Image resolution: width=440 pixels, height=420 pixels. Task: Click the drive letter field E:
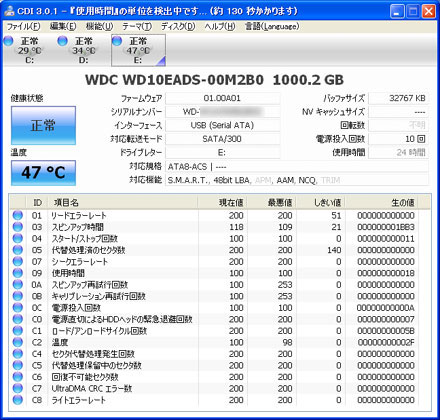tap(222, 152)
